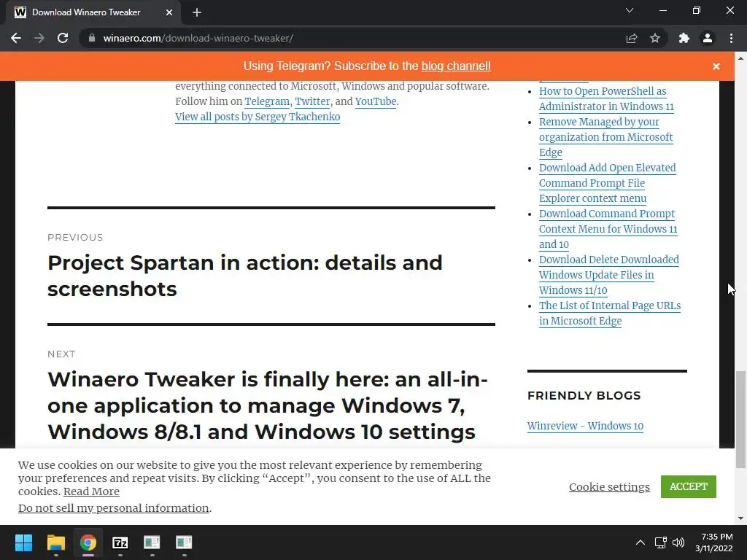
Task: Open the second installer window taskbar icon
Action: click(x=184, y=542)
